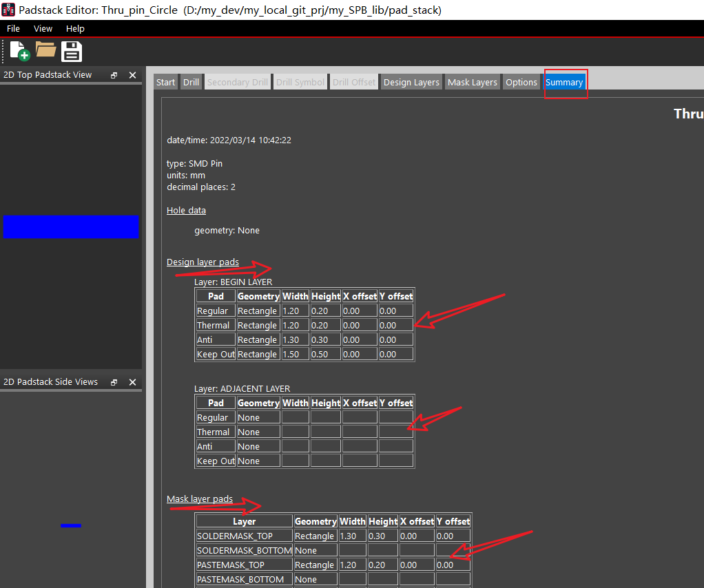Viewport: 704px width, 588px height.
Task: Click the Padstack Editor application icon in the title bar
Action: (8, 10)
